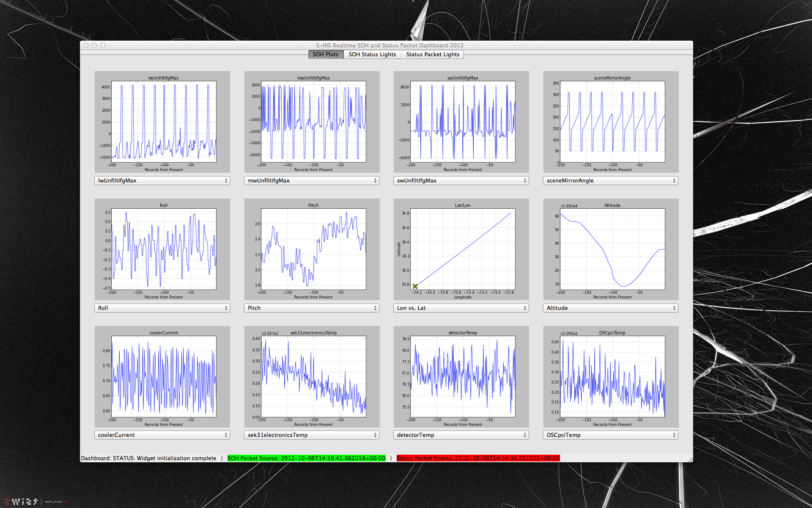
Task: Expand the Pitch dropdown
Action: pos(312,308)
